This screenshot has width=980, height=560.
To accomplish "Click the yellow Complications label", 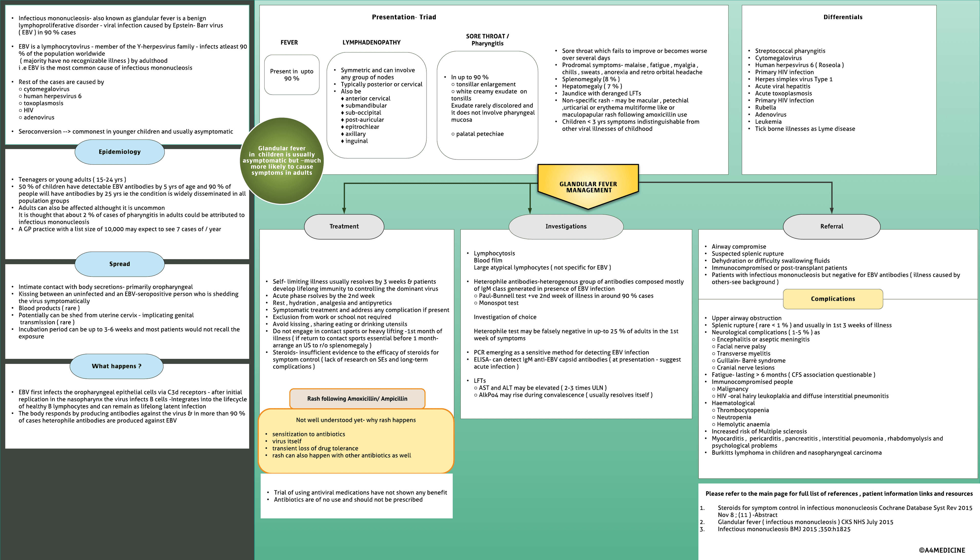I will pyautogui.click(x=832, y=299).
